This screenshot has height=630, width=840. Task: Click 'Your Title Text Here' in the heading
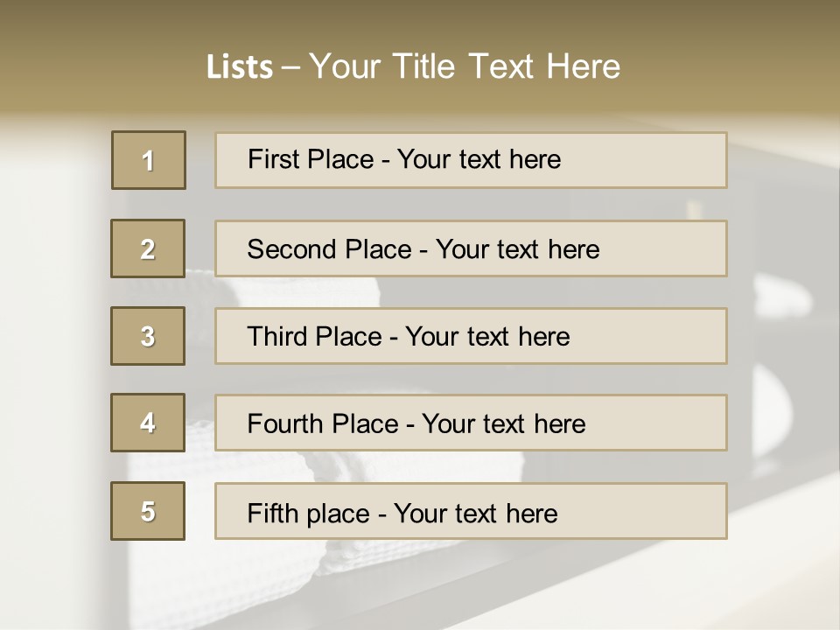(x=465, y=66)
